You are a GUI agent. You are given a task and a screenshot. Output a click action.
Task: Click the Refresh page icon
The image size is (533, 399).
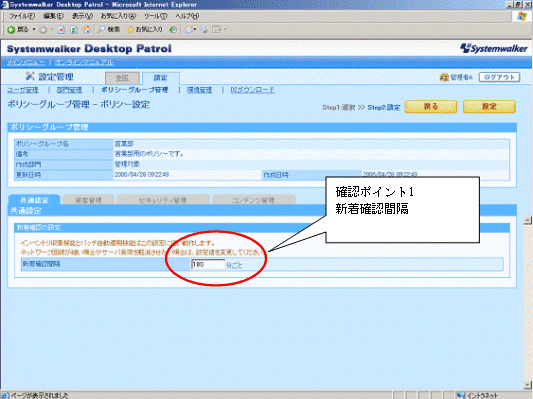click(x=74, y=30)
